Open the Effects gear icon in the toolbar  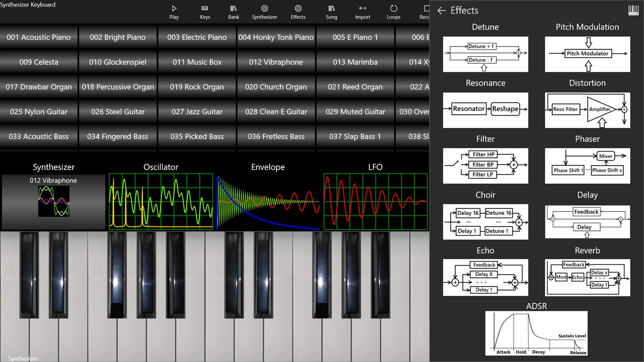298,12
